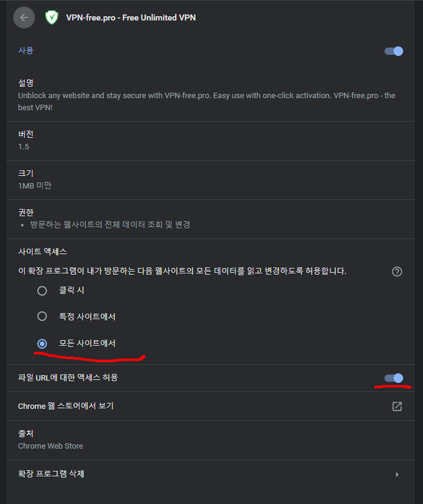
Task: Click the 확장 프로그램 삭제 row label
Action: tap(51, 474)
